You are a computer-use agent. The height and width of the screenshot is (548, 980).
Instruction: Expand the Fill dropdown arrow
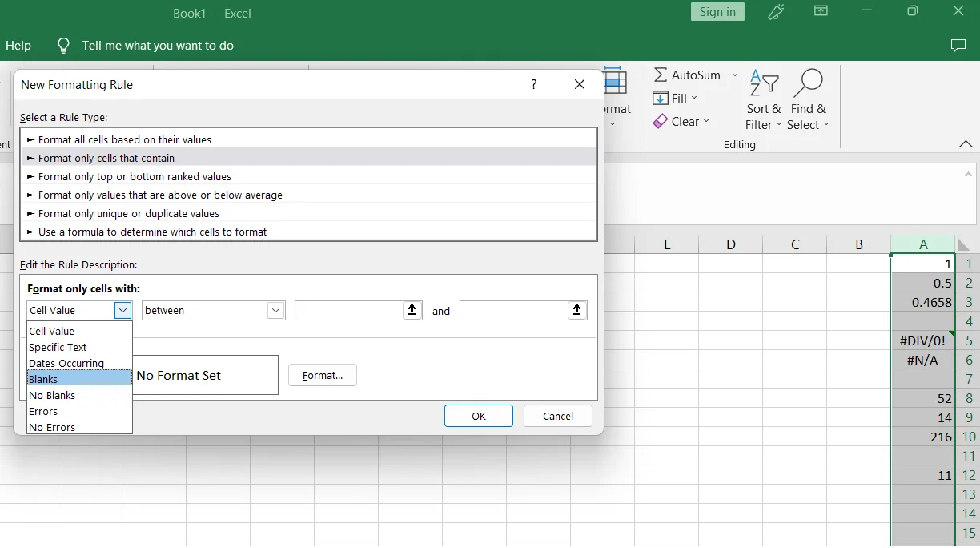694,98
